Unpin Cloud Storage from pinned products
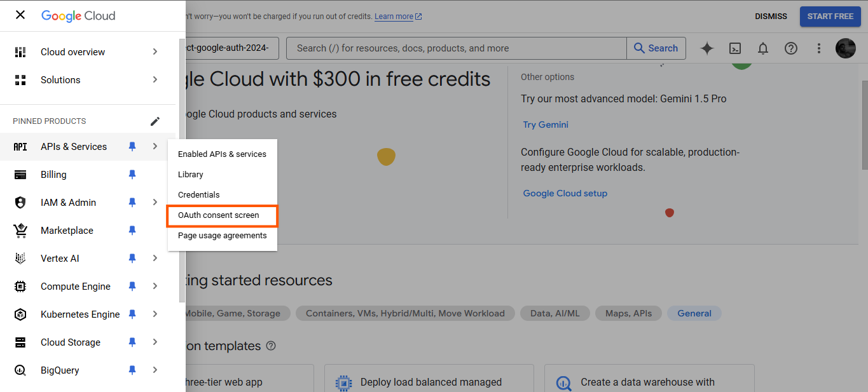The width and height of the screenshot is (868, 392). pyautogui.click(x=132, y=342)
